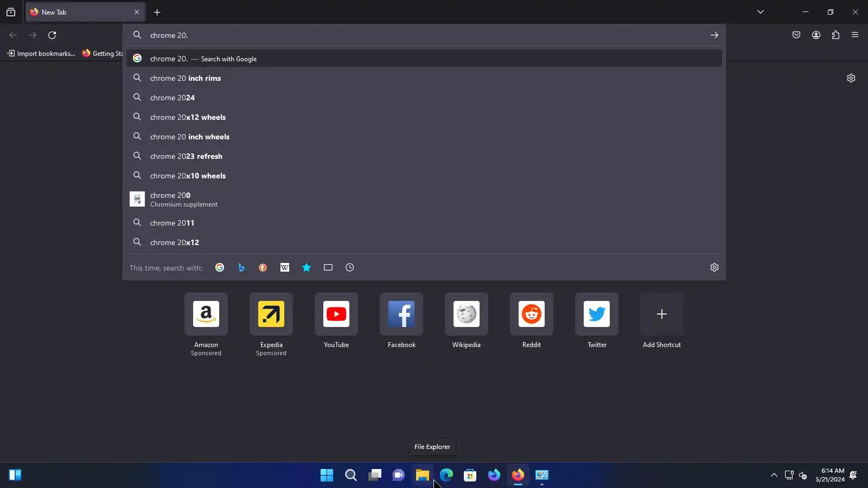Choose suggestion 'chrome 20 inch wheels'
This screenshot has height=488, width=868.
tap(424, 137)
